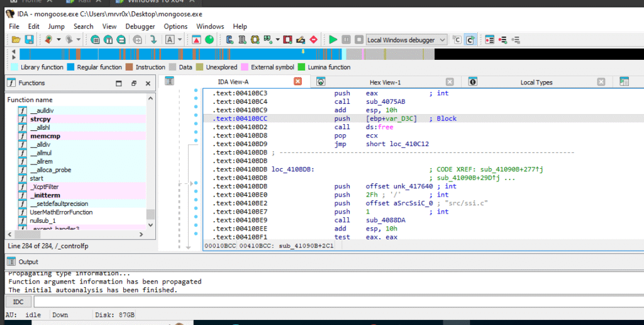The width and height of the screenshot is (644, 325).
Task: Close the Hex View-1 tab
Action: [450, 82]
